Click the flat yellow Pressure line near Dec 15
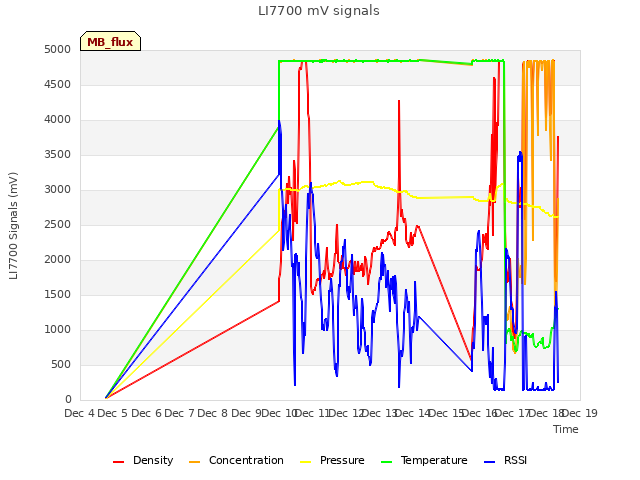The height and width of the screenshot is (480, 640). (445, 198)
